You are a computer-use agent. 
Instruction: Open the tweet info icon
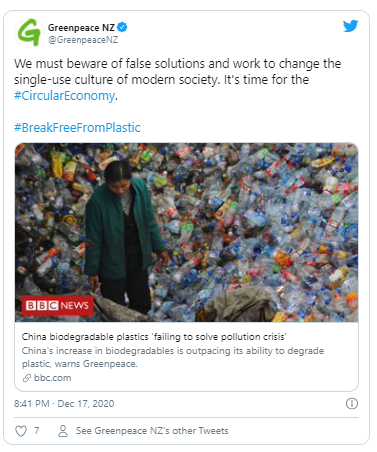pyautogui.click(x=352, y=404)
